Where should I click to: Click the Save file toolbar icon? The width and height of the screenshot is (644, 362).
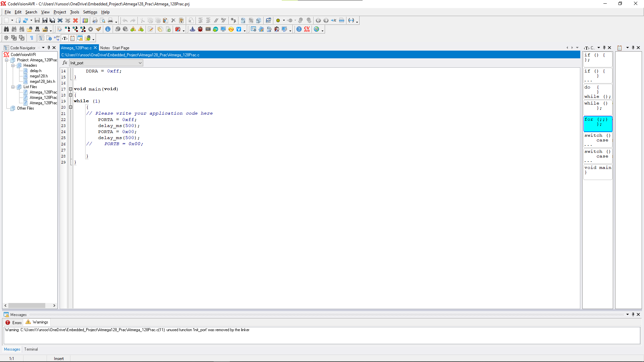(37, 20)
